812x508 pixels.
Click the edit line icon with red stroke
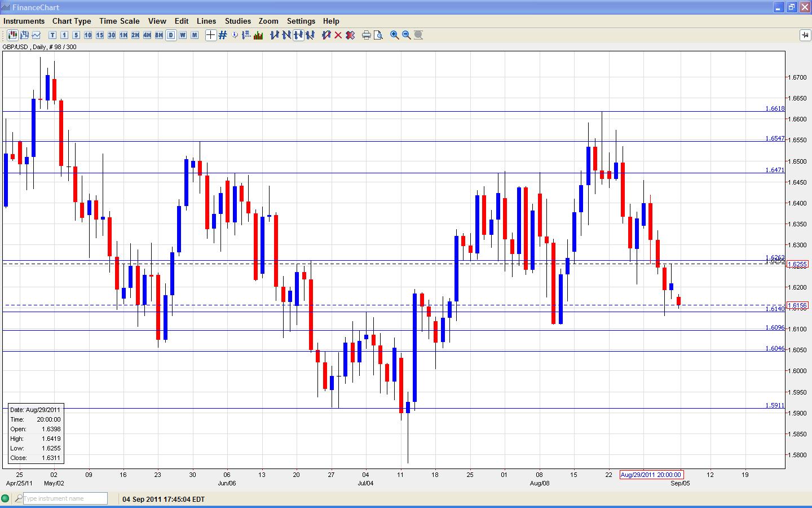[x=326, y=35]
